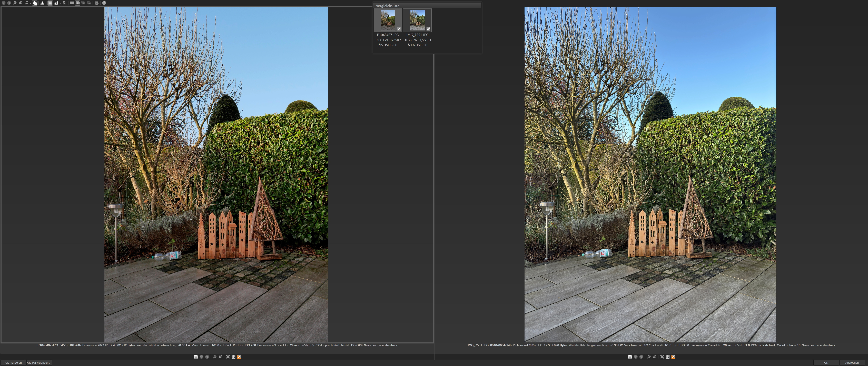Open the histogram options dropdown arrow

point(60,3)
